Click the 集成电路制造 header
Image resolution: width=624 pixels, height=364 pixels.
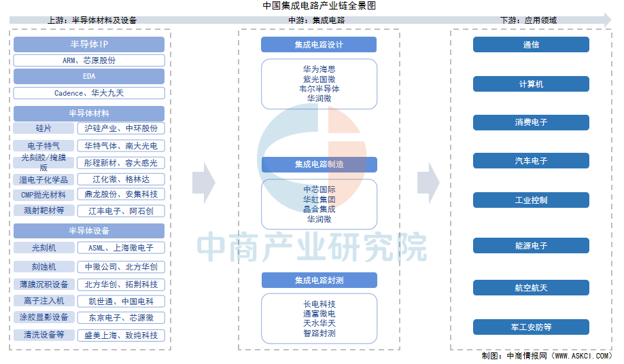pyautogui.click(x=319, y=164)
